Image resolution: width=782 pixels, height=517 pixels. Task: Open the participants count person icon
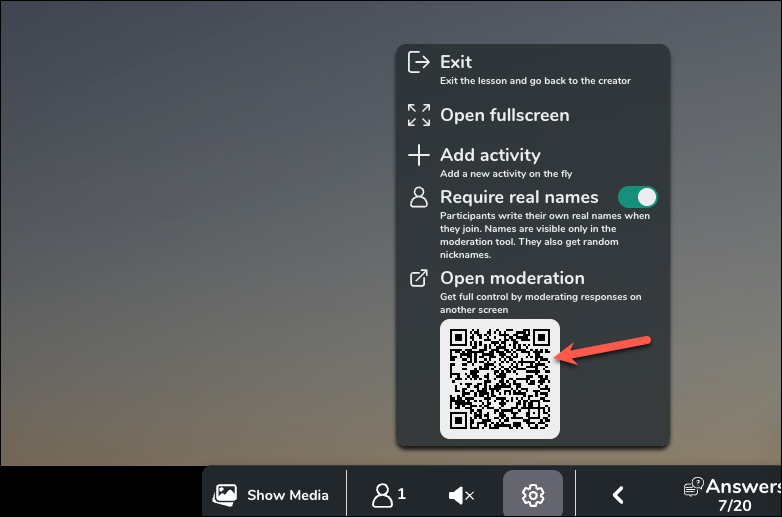tap(382, 495)
